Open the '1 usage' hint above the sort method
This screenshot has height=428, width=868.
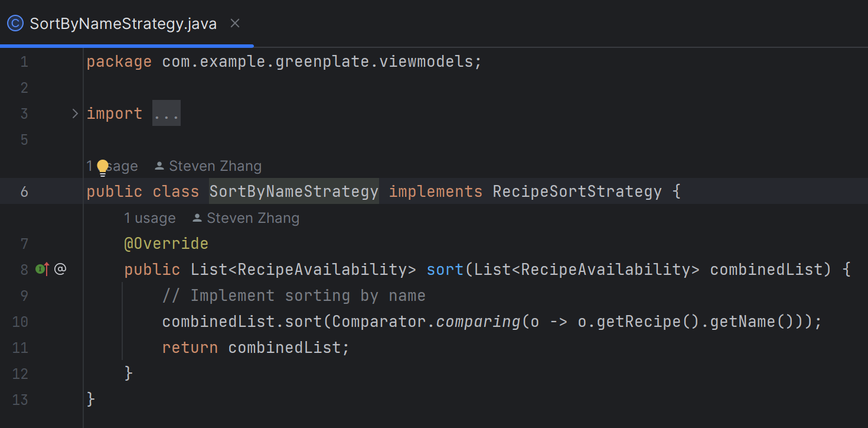click(150, 218)
